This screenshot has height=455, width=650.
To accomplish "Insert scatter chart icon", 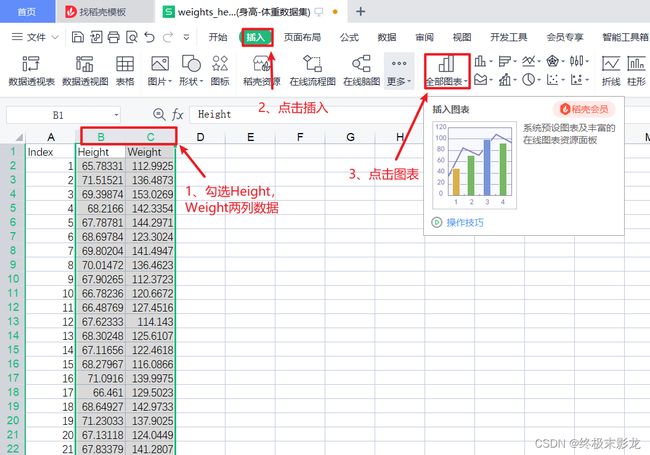I will (552, 79).
